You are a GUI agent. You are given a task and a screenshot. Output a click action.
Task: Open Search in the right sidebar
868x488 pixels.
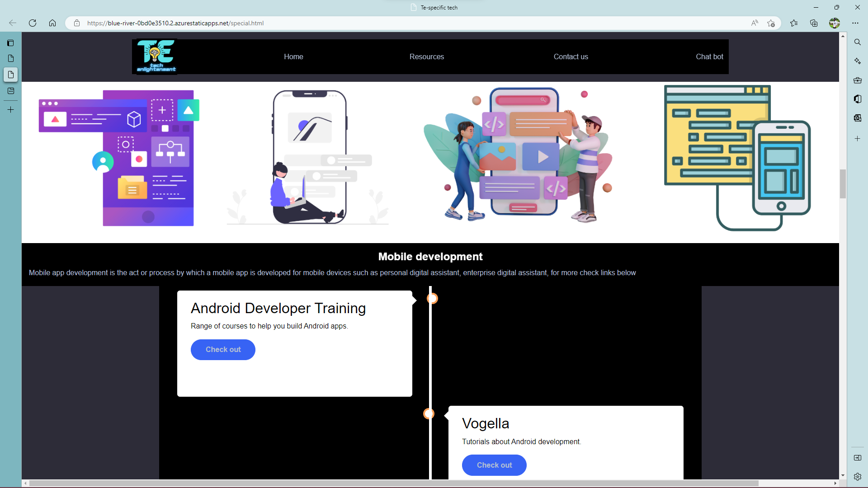tap(858, 42)
